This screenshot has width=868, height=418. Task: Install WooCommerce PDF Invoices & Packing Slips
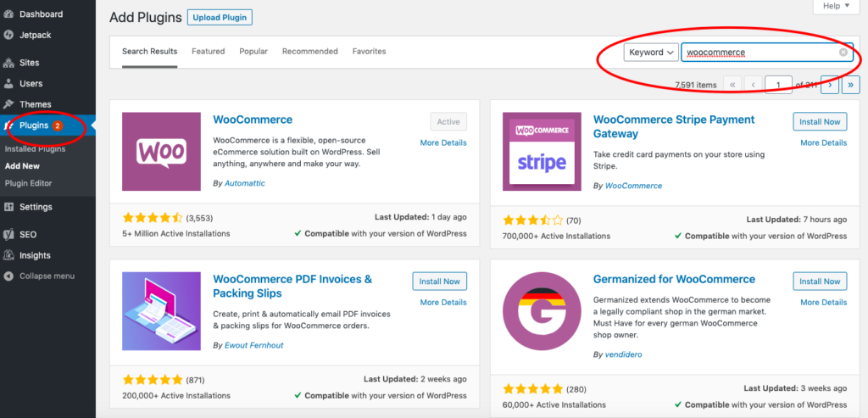click(440, 281)
